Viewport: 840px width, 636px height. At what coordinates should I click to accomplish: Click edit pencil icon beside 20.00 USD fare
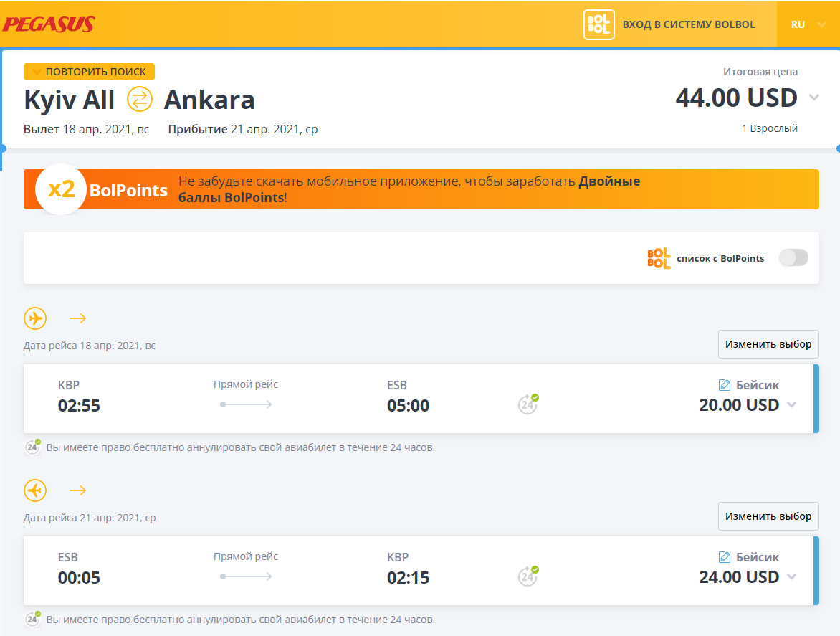[725, 385]
